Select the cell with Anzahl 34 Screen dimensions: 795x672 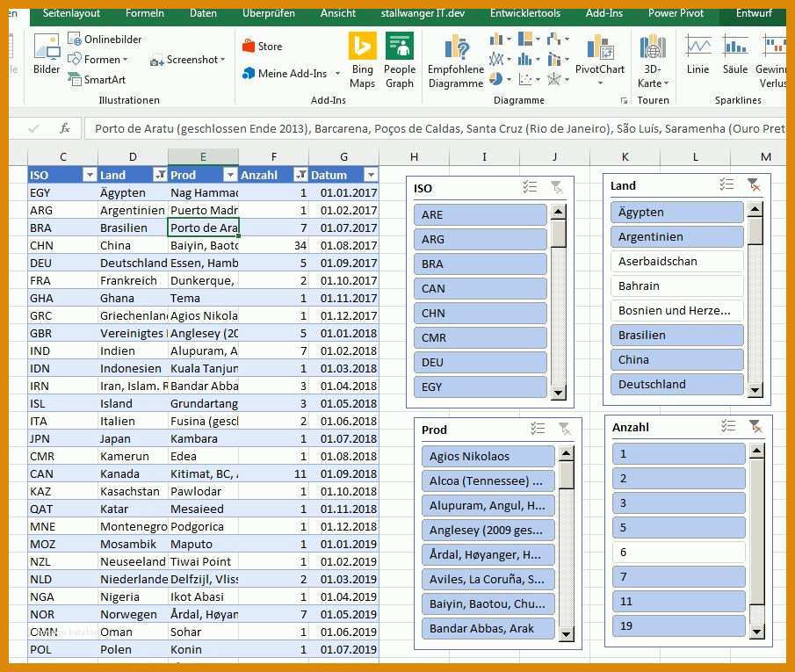[273, 245]
